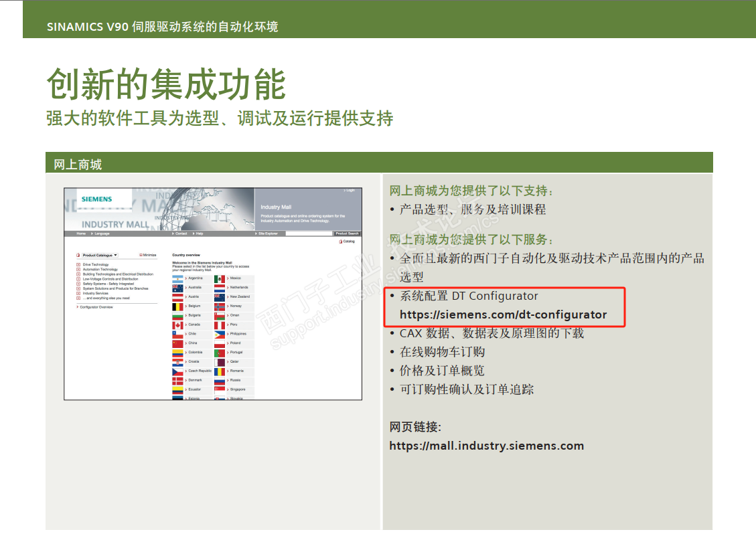Expand the Industry Services tree node
Image resolution: width=756 pixels, height=540 pixels.
pyautogui.click(x=78, y=293)
